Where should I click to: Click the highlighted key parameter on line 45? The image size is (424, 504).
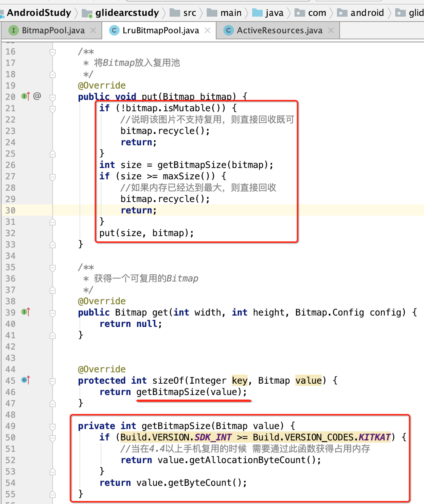click(x=240, y=381)
